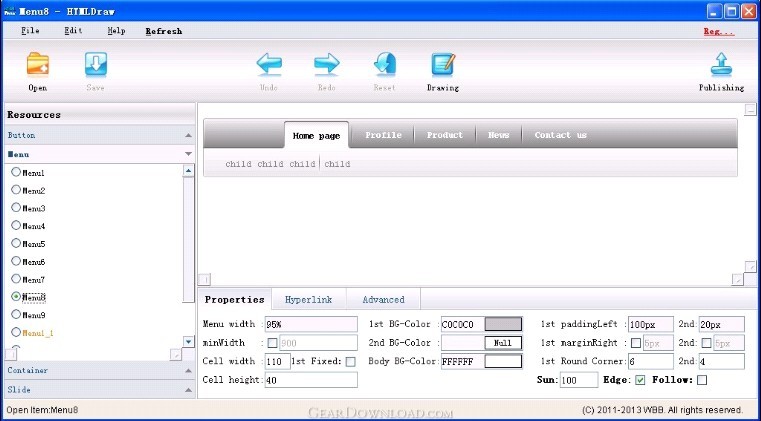Click the Cell width input field
The height and width of the screenshot is (421, 761).
(x=278, y=361)
